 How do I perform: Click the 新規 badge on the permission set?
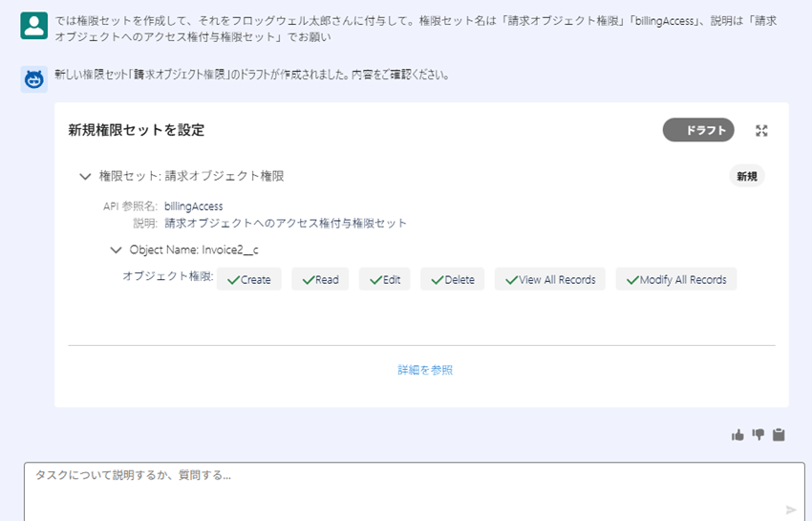(x=746, y=177)
